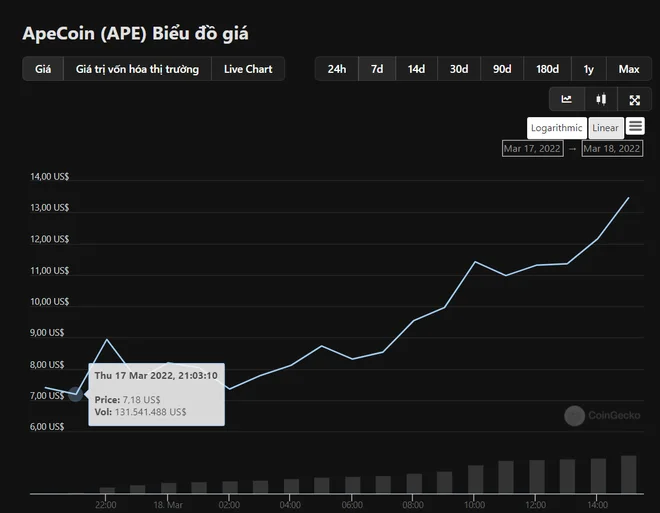Choose the 1y time range
Viewport: 660px width, 513px height.
click(x=588, y=69)
